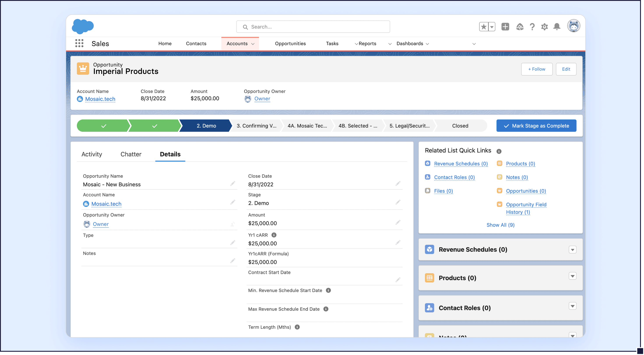Open the Products card actions dropdown

pyautogui.click(x=572, y=276)
